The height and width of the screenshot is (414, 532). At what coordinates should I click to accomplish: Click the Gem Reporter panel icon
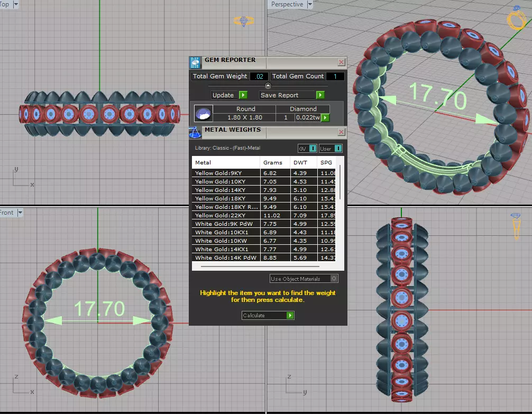(195, 63)
